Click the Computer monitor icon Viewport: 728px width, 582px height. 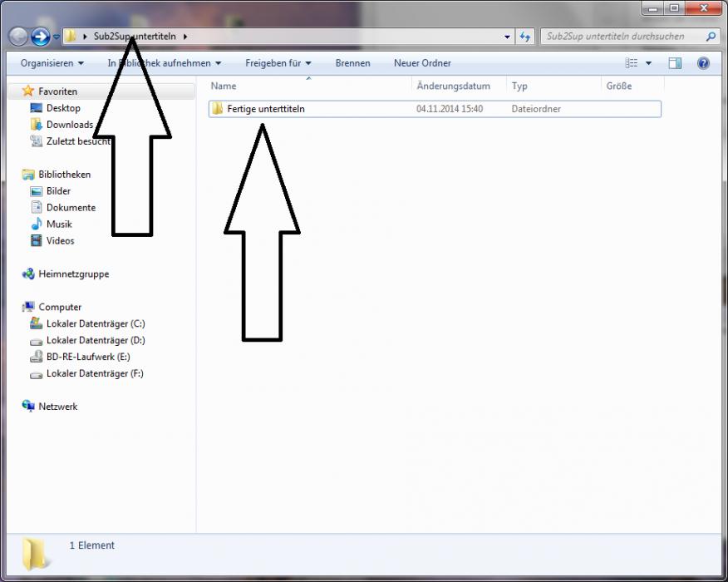[x=28, y=307]
